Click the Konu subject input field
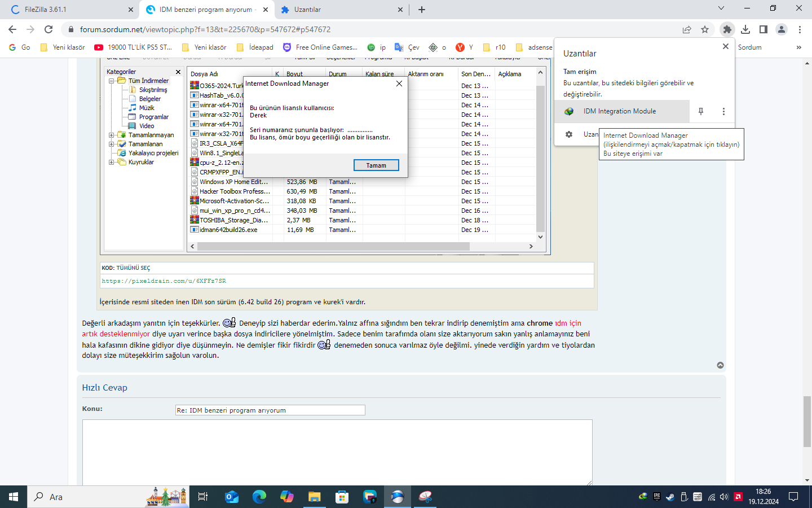 [270, 410]
